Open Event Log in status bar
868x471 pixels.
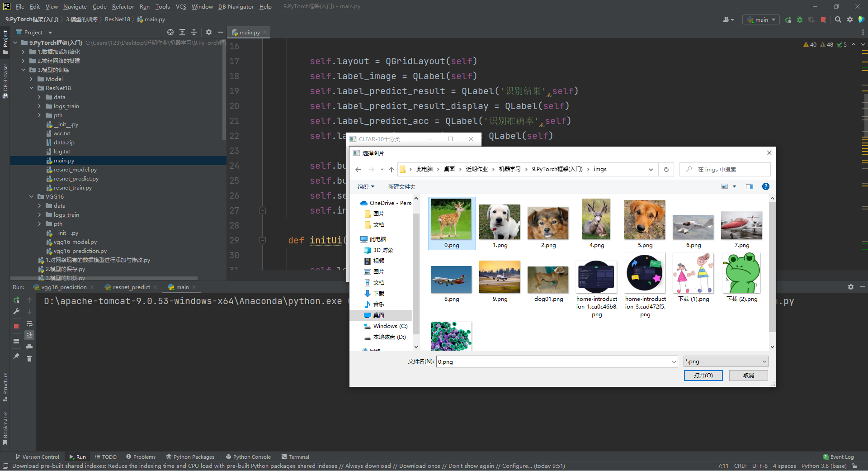pos(838,457)
